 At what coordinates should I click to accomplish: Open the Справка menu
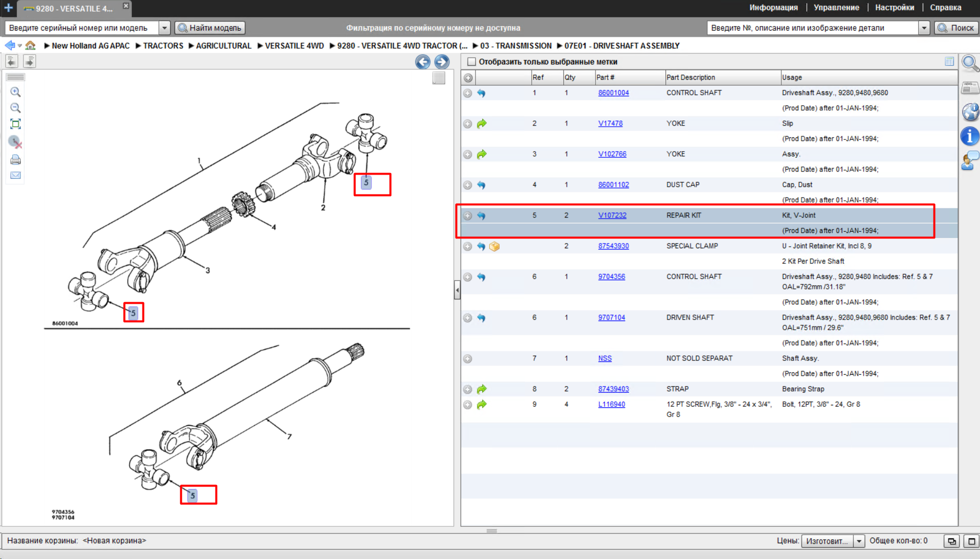tap(945, 8)
